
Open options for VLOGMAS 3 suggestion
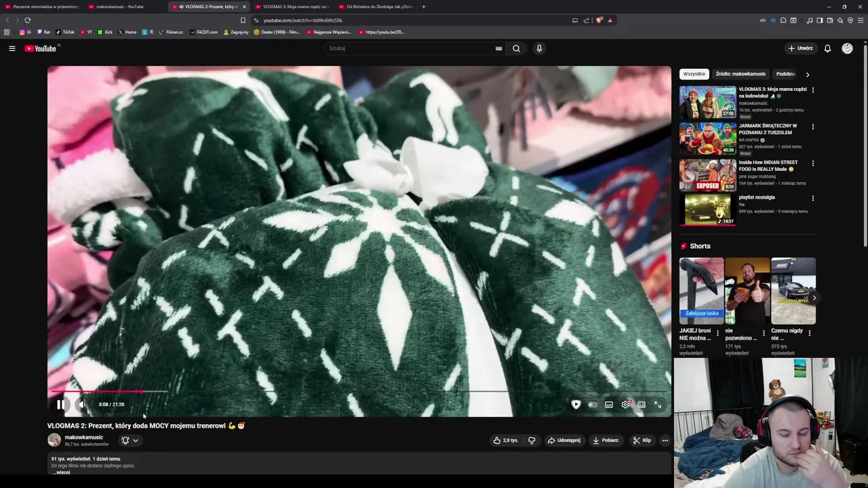point(813,90)
